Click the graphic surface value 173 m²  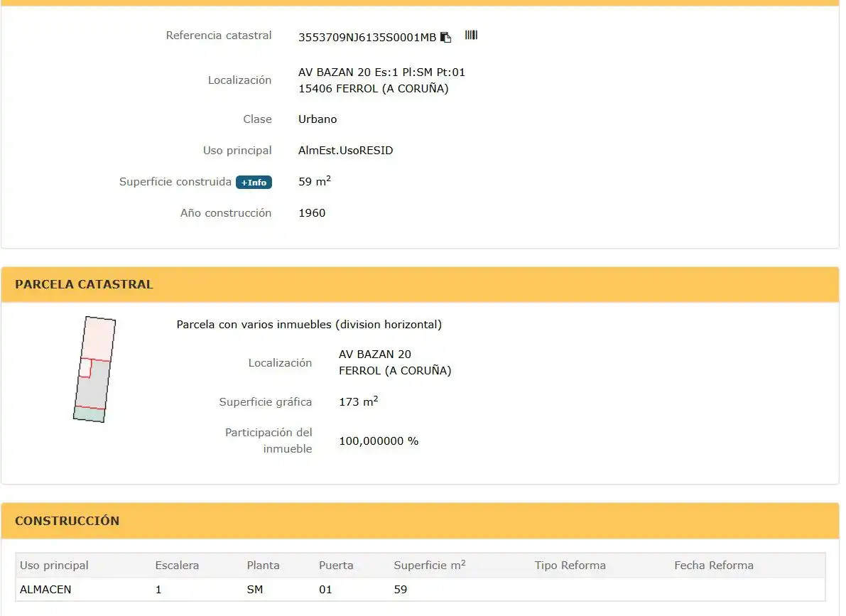358,401
